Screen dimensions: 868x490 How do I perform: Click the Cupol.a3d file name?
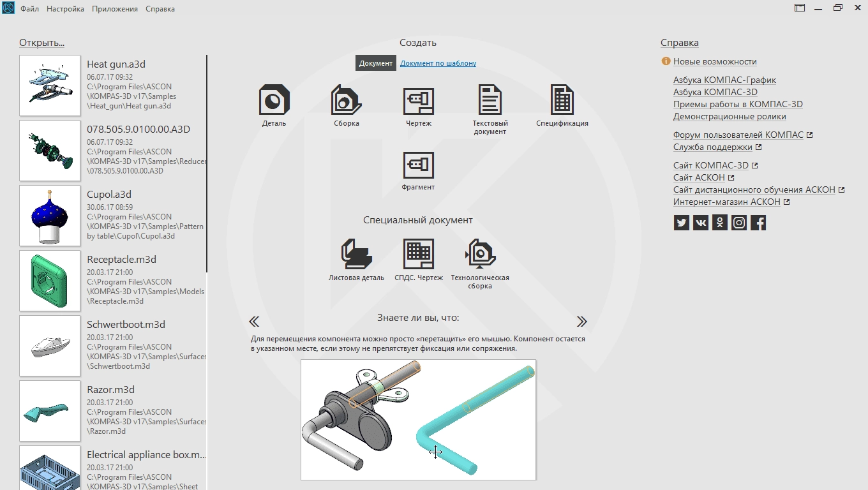click(109, 195)
